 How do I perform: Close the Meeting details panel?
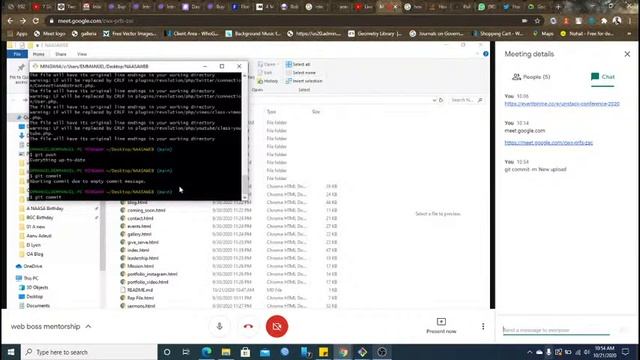coord(627,54)
